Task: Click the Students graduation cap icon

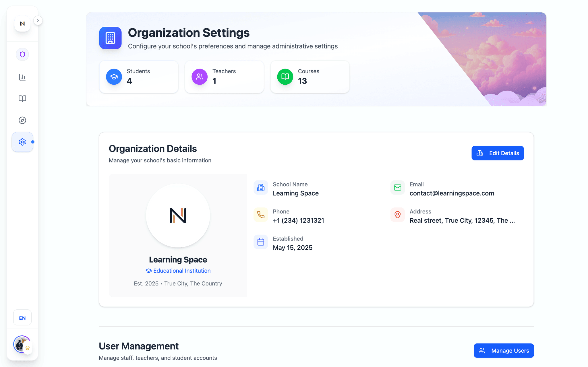Action: click(114, 77)
